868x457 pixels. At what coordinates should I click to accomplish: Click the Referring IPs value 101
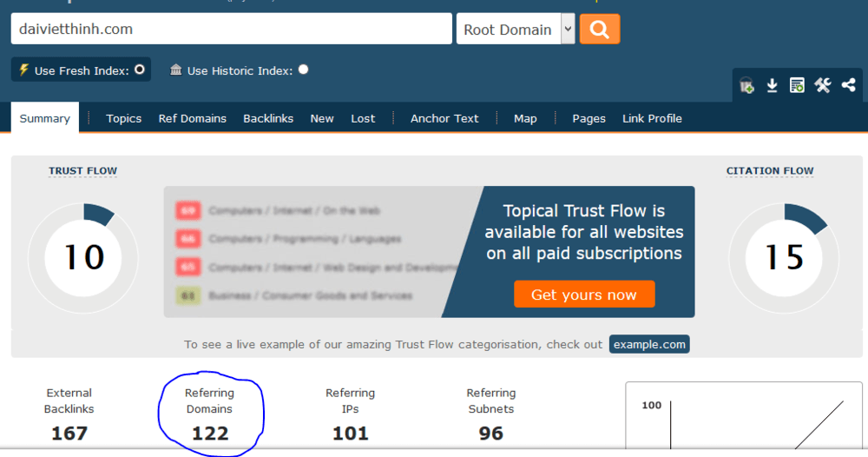pyautogui.click(x=351, y=434)
